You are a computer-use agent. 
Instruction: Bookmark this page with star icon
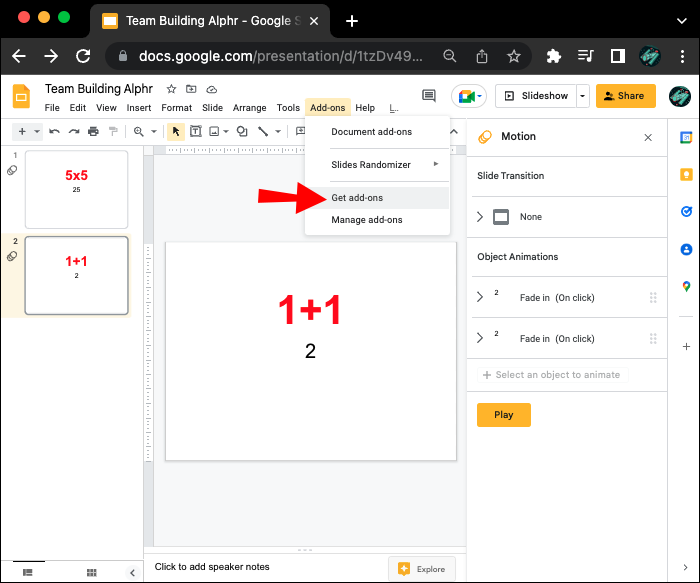pos(514,56)
